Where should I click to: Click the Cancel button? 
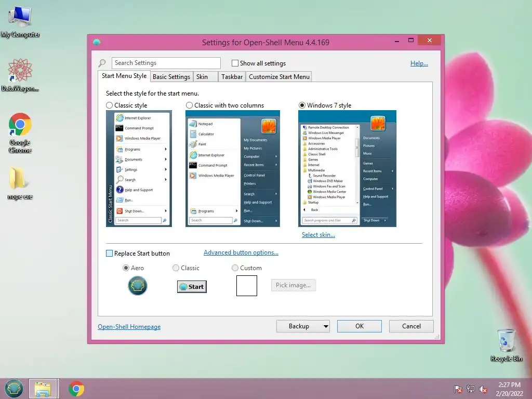(411, 326)
